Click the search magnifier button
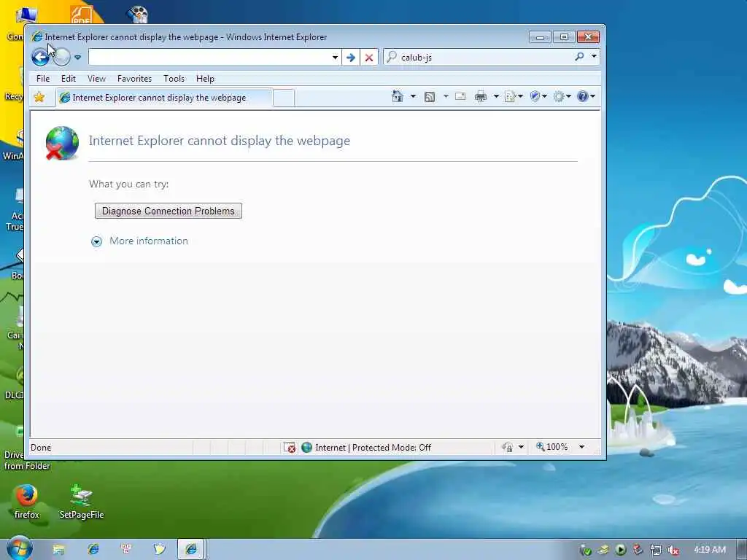This screenshot has width=747, height=560. 579,57
